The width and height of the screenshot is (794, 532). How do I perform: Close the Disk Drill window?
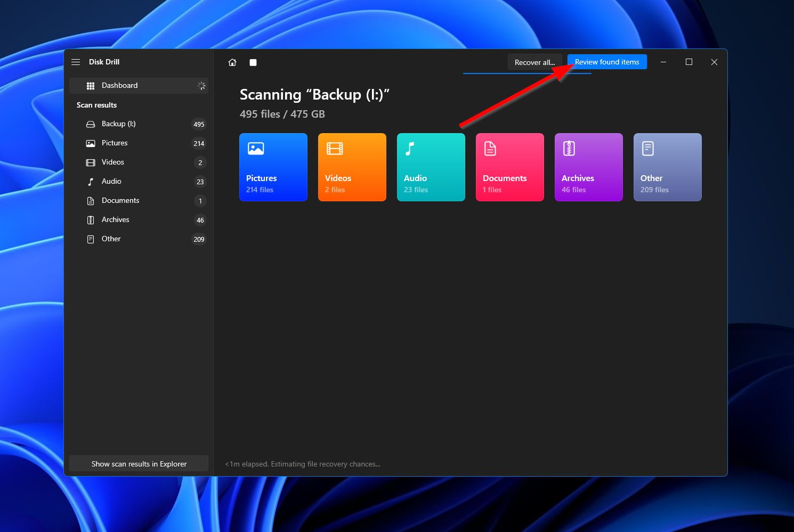click(714, 62)
